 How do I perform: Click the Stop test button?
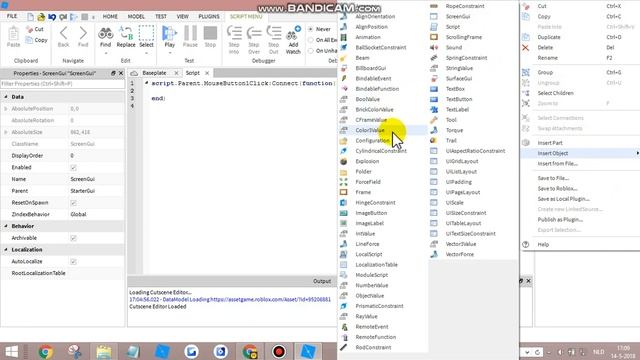tap(210, 37)
